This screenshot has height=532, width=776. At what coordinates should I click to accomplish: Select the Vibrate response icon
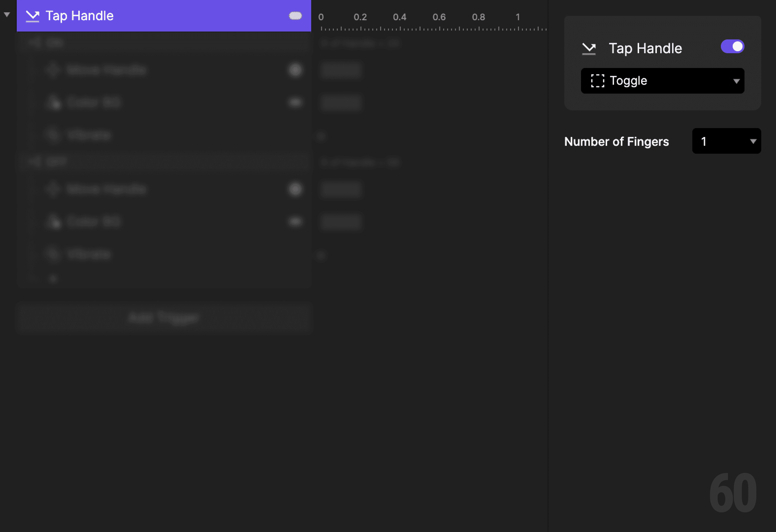(53, 134)
